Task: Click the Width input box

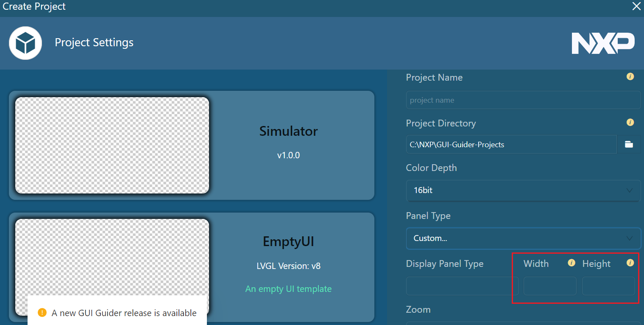Action: (x=550, y=286)
